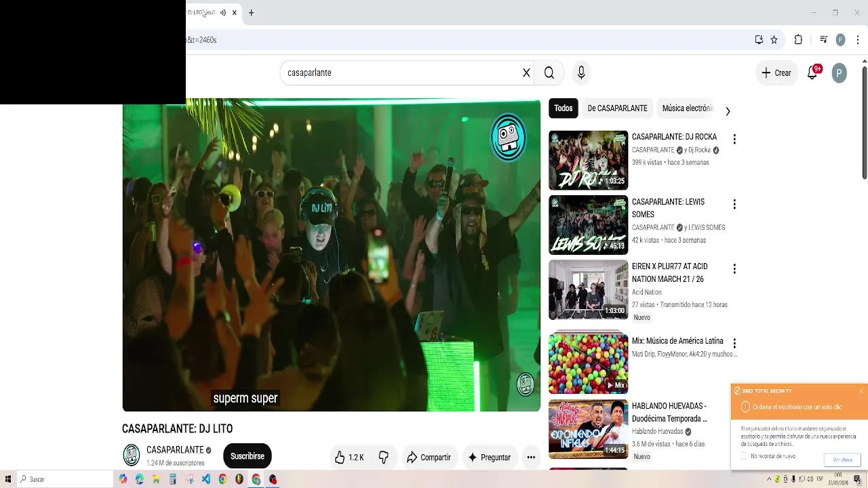This screenshot has height=488, width=868.
Task: Mute the tab via speaker icon
Action: click(223, 13)
